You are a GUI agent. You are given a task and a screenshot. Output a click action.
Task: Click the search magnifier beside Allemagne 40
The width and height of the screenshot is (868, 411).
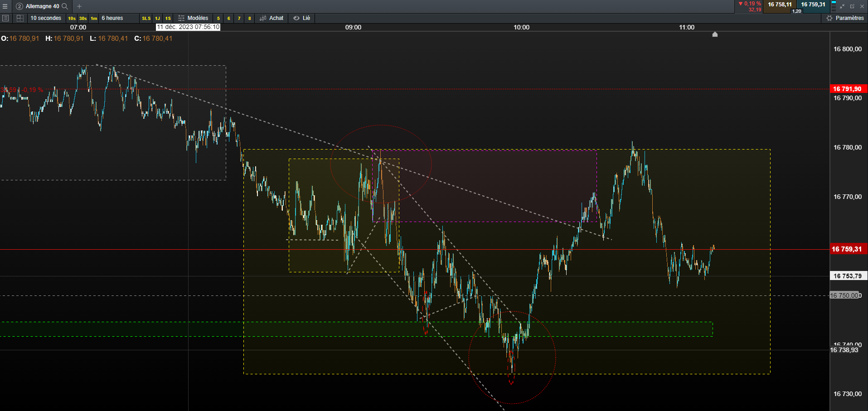click(x=65, y=6)
